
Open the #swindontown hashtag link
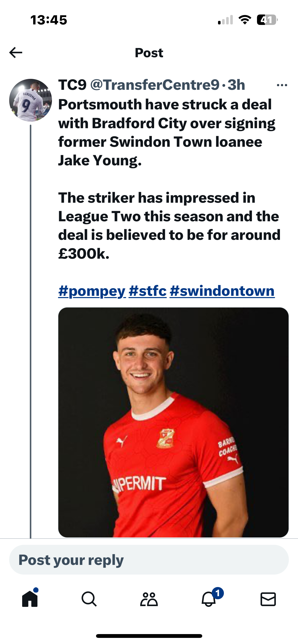pos(222,291)
